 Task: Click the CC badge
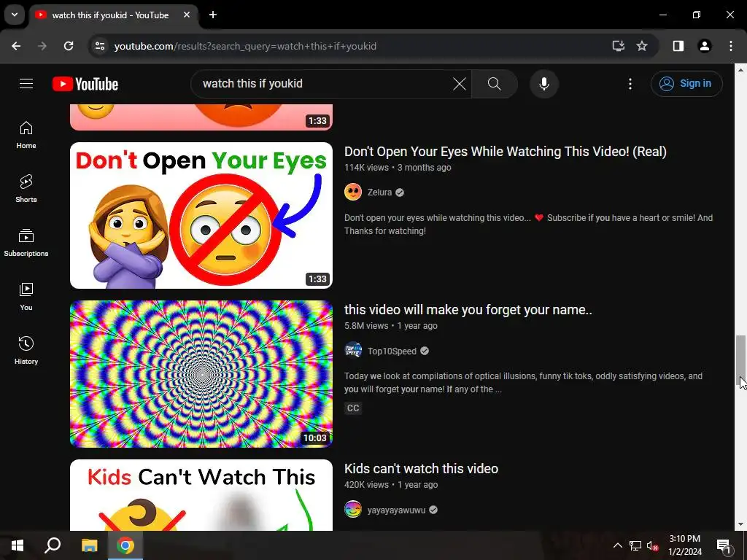(353, 408)
